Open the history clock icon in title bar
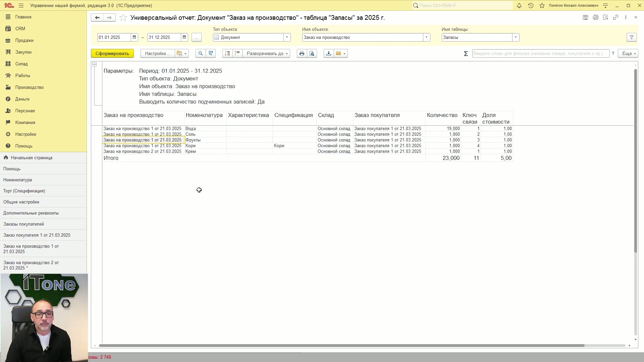Image resolution: width=644 pixels, height=362 pixels. coord(531,6)
